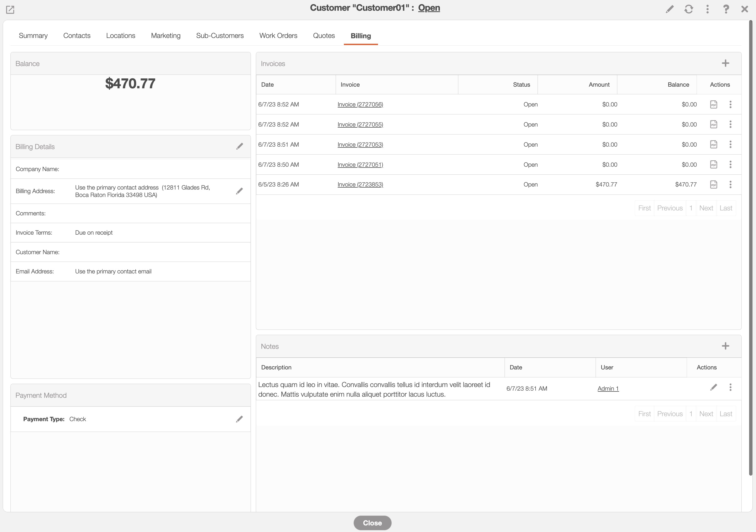Image resolution: width=756 pixels, height=532 pixels.
Task: Edit the Billing Details section
Action: coord(239,146)
